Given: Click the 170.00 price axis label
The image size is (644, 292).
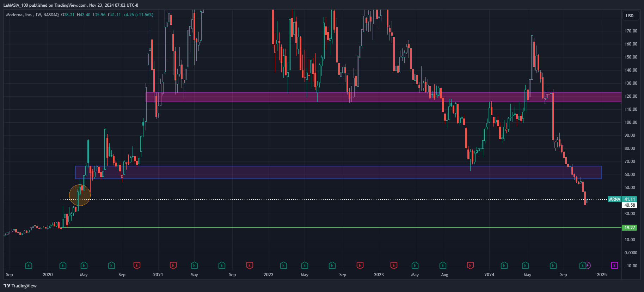Looking at the screenshot, I should pyautogui.click(x=631, y=31).
